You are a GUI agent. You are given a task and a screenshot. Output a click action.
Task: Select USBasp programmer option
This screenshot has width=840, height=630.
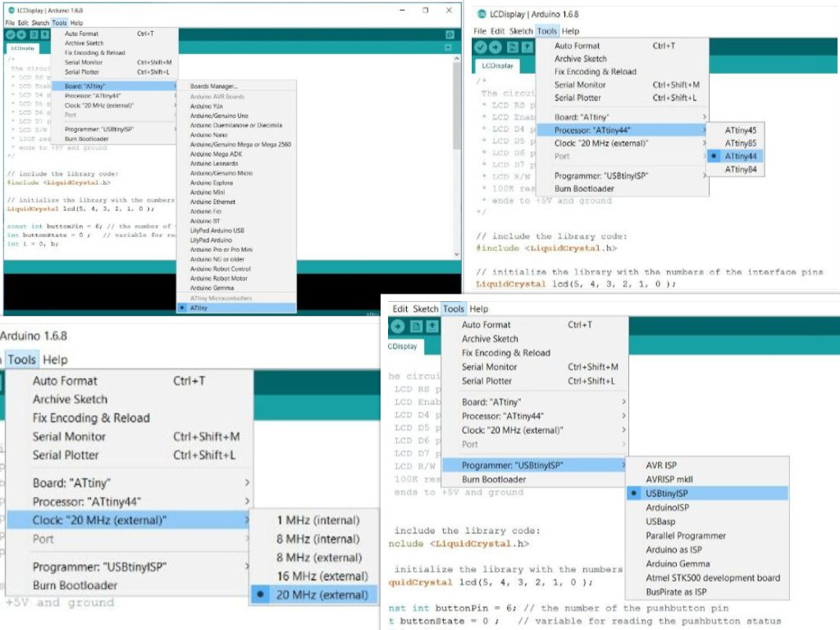[707, 521]
